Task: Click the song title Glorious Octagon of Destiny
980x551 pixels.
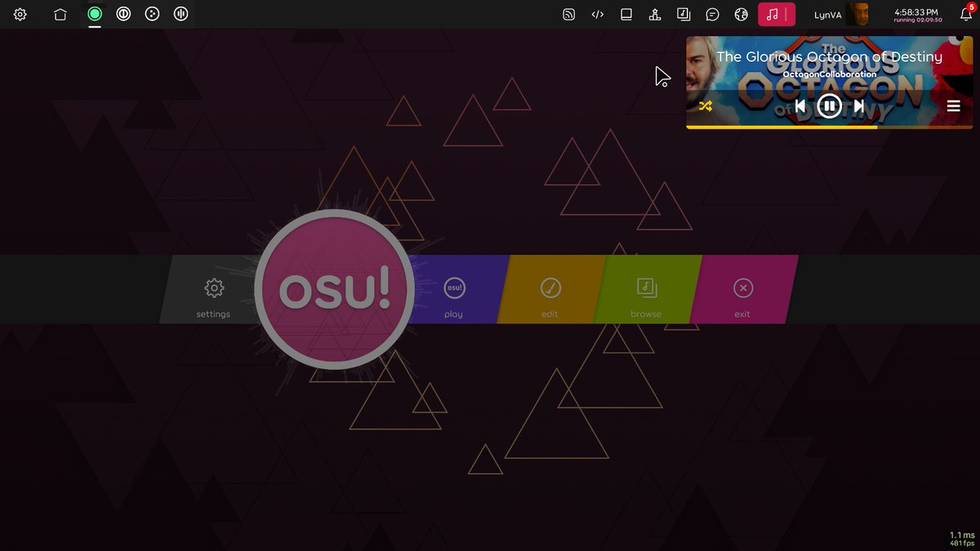Action: (829, 57)
